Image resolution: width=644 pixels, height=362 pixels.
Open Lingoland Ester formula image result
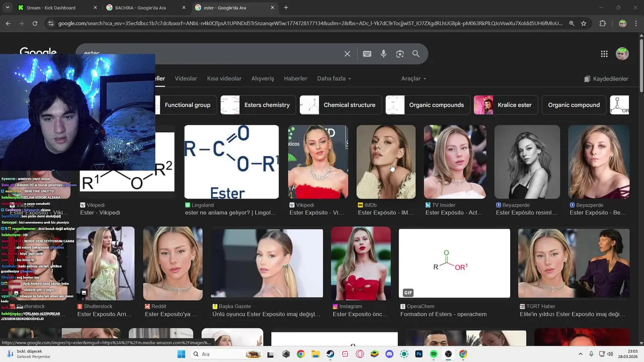(231, 162)
